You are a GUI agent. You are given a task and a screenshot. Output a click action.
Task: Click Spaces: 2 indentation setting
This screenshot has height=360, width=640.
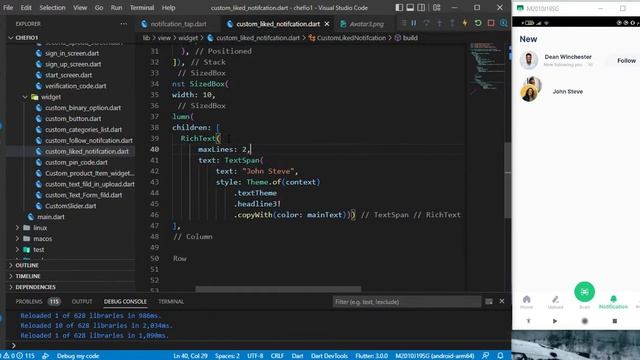click(227, 356)
